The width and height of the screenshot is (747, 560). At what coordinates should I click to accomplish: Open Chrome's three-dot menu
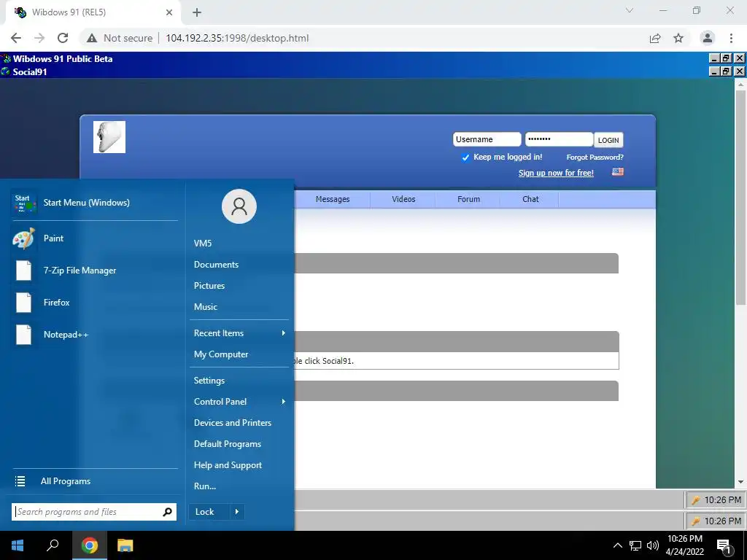point(731,38)
